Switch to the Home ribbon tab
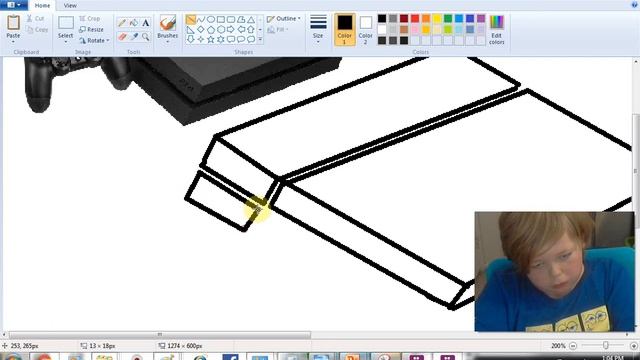The image size is (640, 360). 42,6
